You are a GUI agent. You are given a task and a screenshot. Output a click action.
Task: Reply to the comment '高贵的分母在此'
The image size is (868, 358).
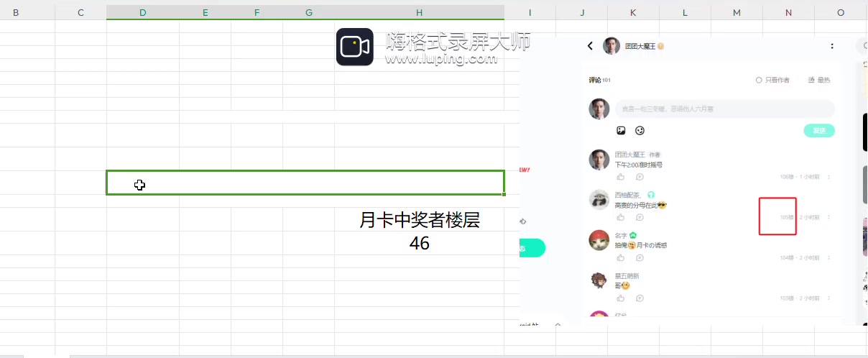pyautogui.click(x=640, y=217)
